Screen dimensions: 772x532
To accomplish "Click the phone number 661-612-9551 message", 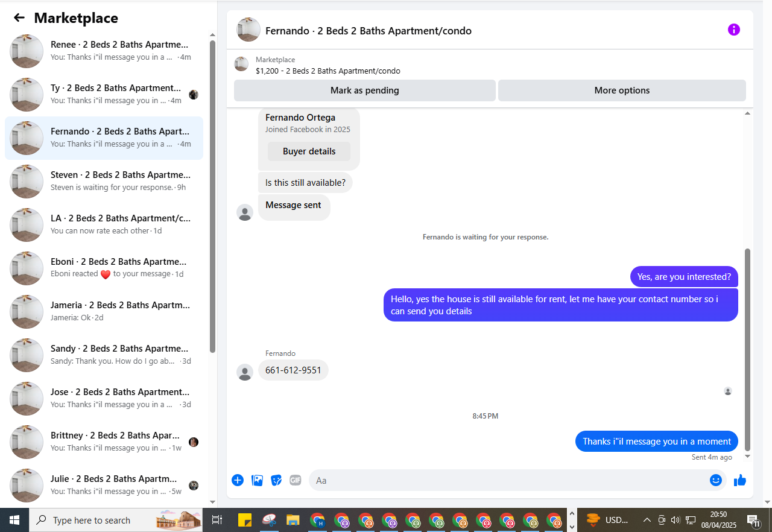I will (x=293, y=370).
